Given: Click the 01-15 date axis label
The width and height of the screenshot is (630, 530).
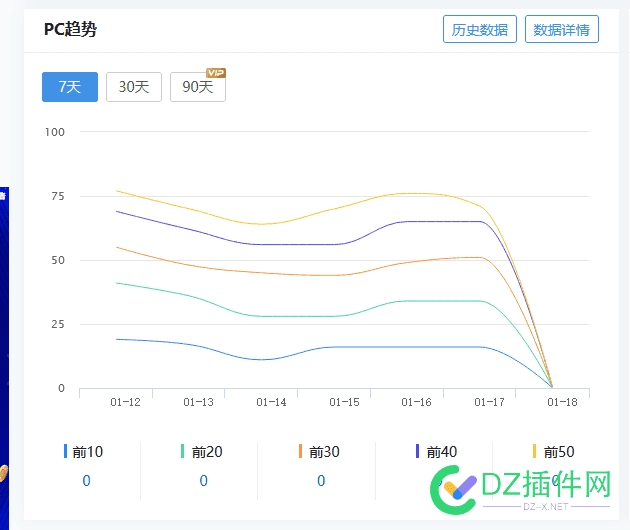Looking at the screenshot, I should tap(344, 402).
